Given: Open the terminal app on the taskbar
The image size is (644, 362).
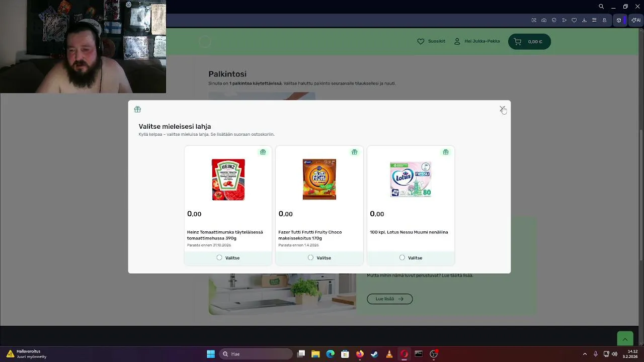Looking at the screenshot, I should coord(419,354).
